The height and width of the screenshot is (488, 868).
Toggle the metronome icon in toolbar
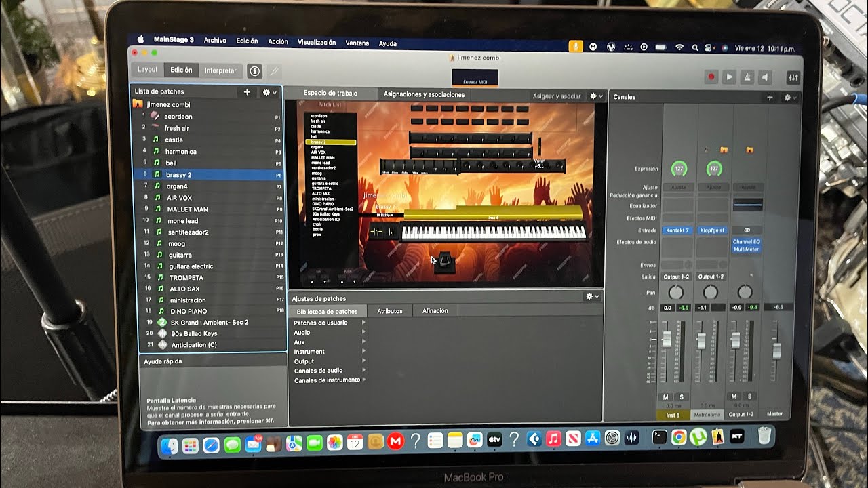(x=747, y=77)
